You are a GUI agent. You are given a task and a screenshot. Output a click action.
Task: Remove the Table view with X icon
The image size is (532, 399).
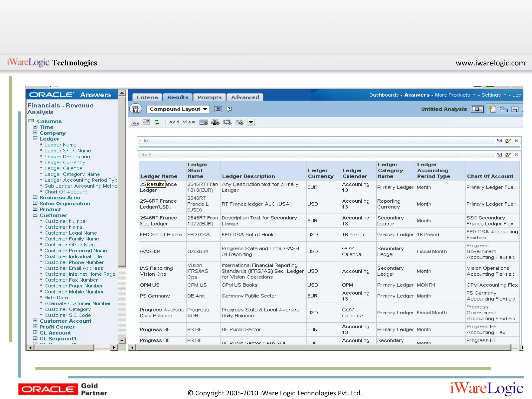(516, 155)
